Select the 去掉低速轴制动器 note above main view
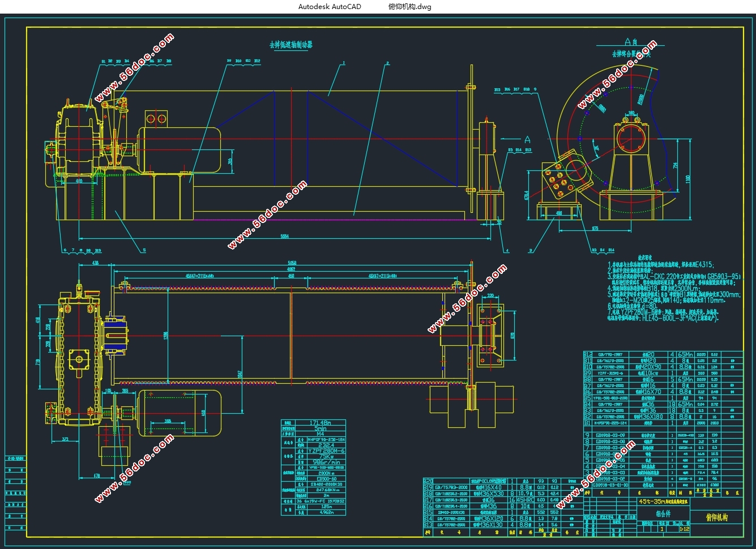The width and height of the screenshot is (756, 549). [x=291, y=44]
